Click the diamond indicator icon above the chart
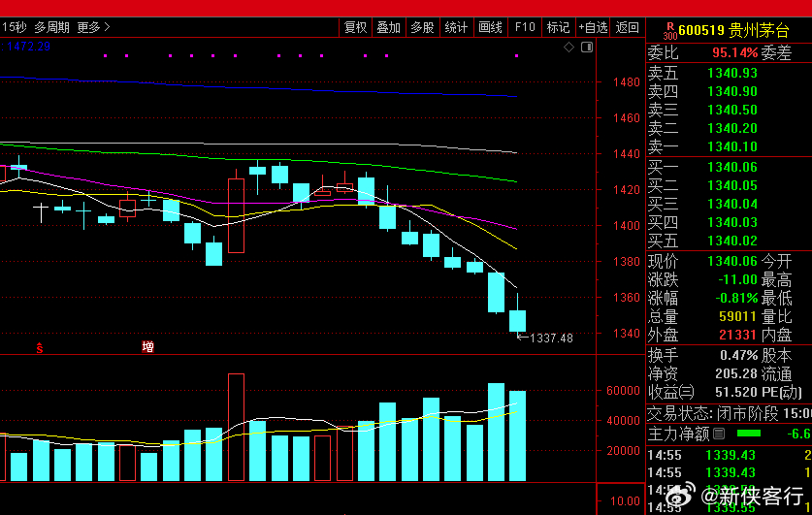This screenshot has width=812, height=515. 568,48
